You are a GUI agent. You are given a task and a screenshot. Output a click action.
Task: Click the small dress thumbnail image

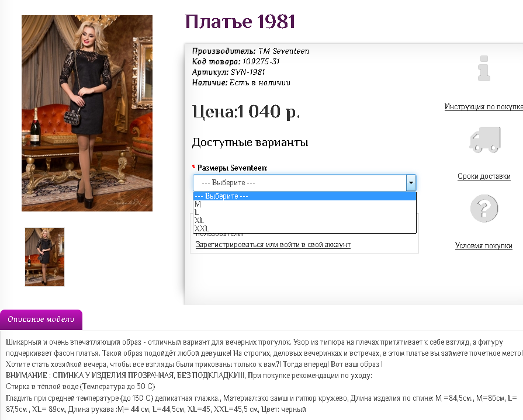pyautogui.click(x=44, y=257)
